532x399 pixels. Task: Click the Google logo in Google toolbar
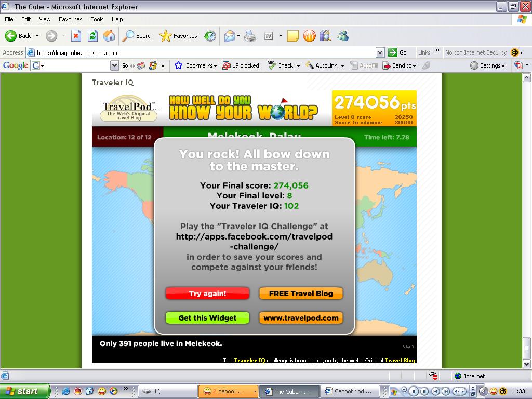15,65
